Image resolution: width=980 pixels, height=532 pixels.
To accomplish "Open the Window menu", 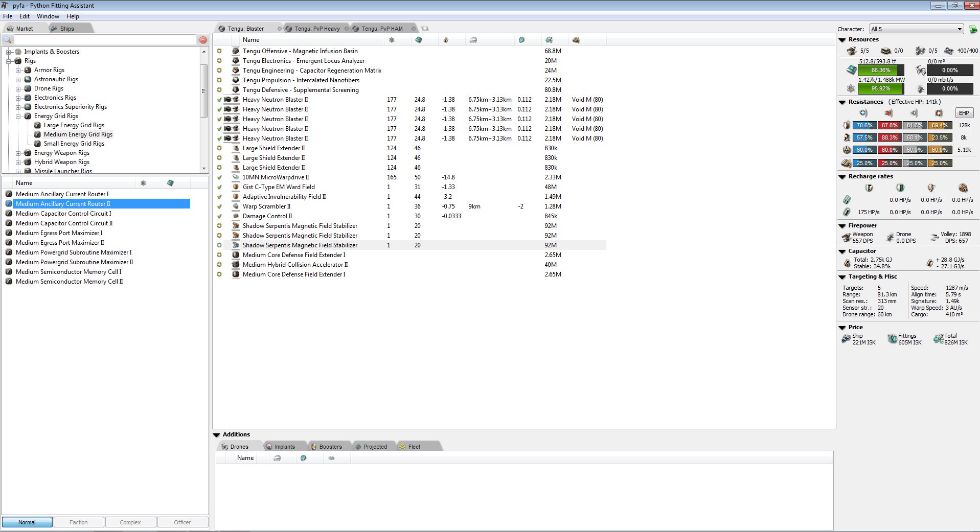I will [48, 16].
